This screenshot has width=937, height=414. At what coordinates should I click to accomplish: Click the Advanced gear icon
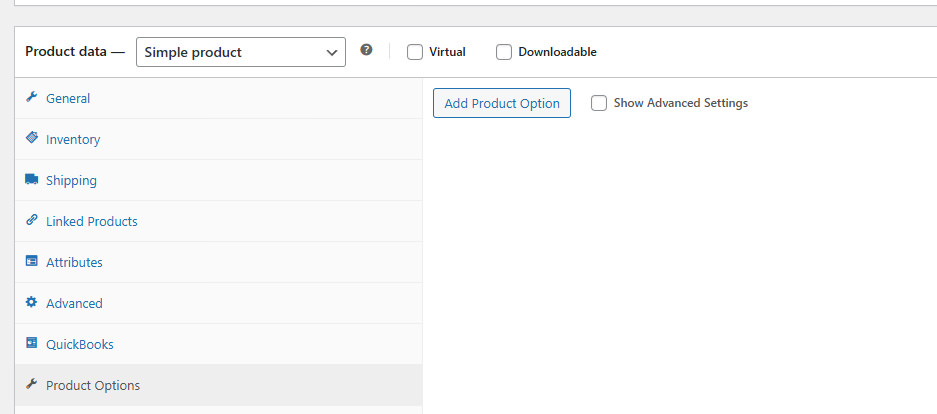32,302
